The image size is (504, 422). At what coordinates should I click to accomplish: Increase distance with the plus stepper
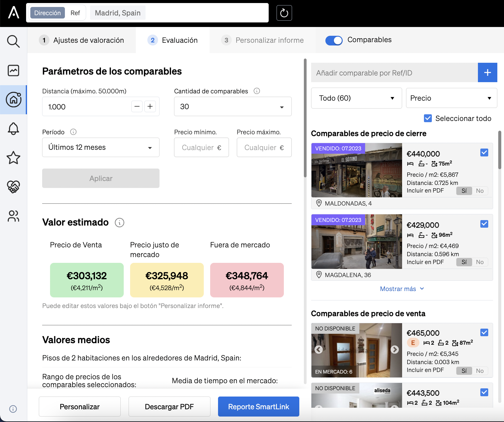(150, 106)
